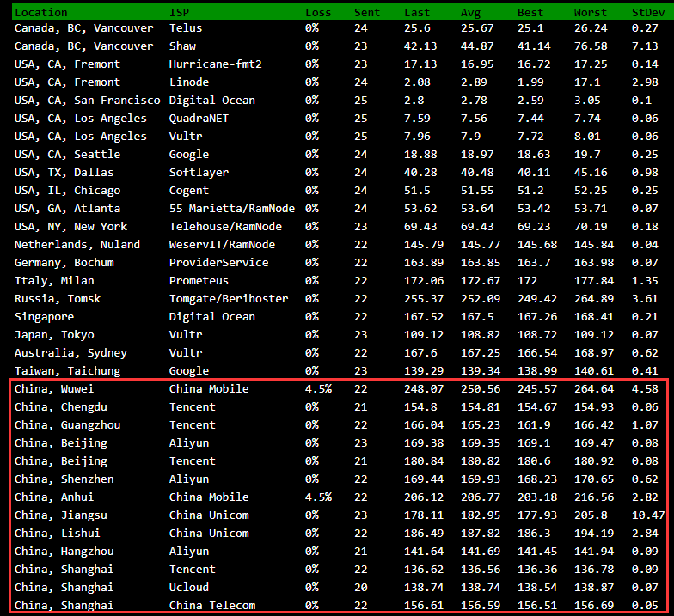Click the StDev column header
The width and height of the screenshot is (674, 616).
[648, 12]
